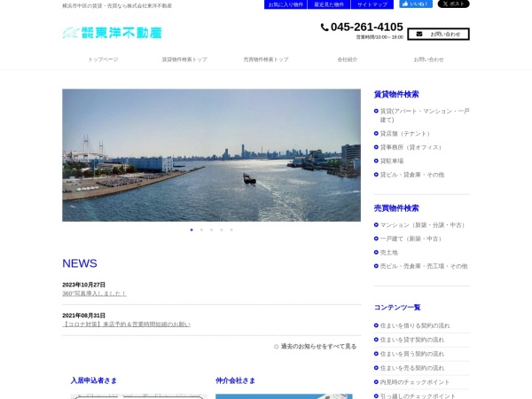Click bullet icon next to 貸店舗（テナント）
This screenshot has width=532, height=399.
[376, 133]
